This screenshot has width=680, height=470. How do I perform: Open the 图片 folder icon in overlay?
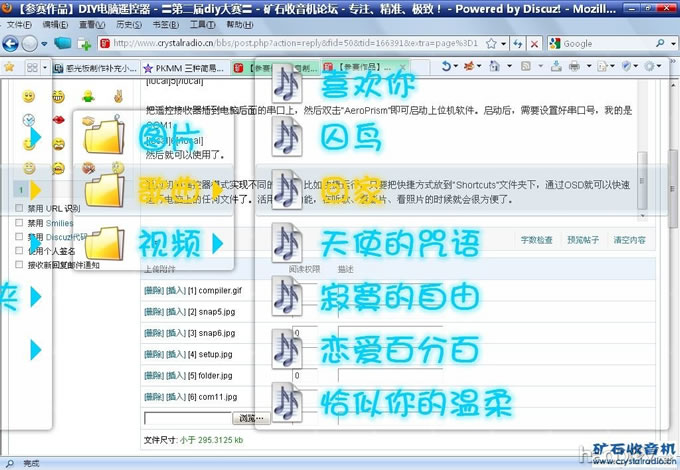(101, 134)
